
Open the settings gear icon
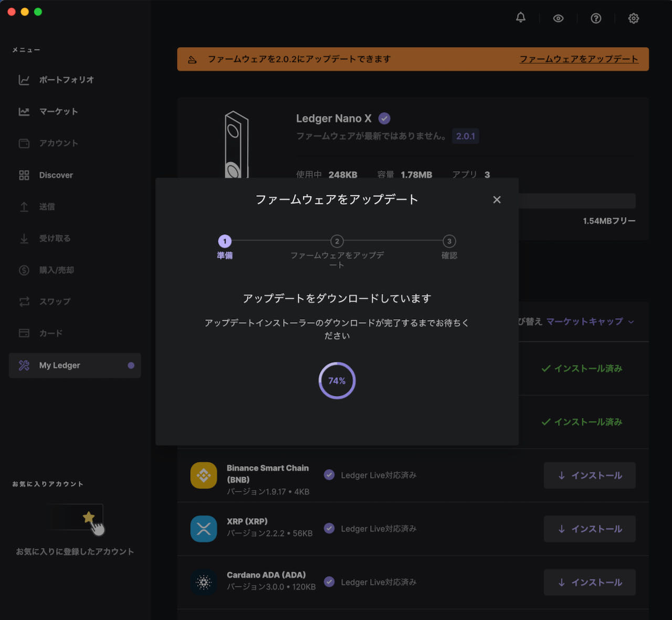click(x=634, y=18)
